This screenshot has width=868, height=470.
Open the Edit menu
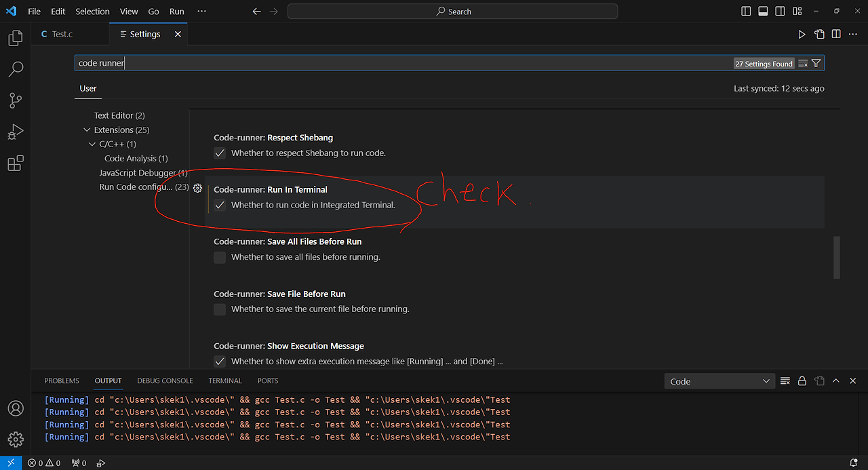point(58,12)
